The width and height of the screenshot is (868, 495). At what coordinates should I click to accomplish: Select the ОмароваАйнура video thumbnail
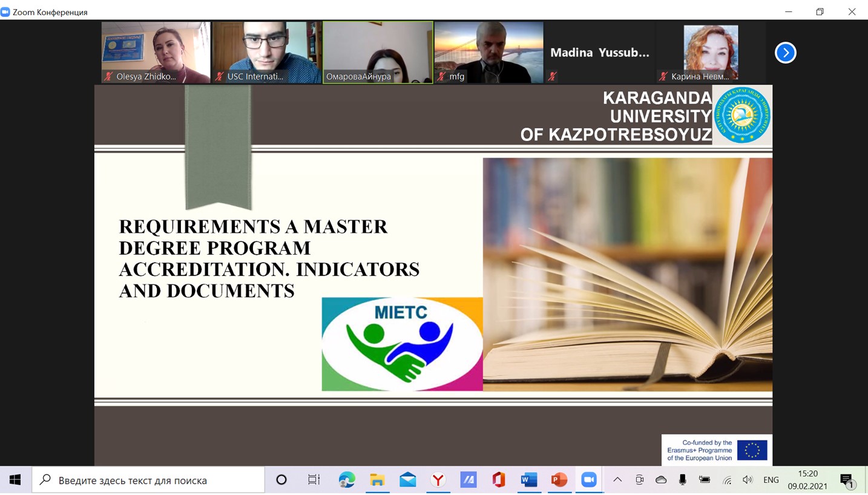378,52
